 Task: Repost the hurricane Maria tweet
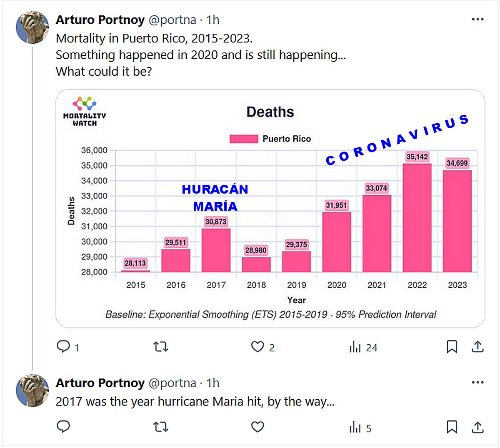[160, 427]
